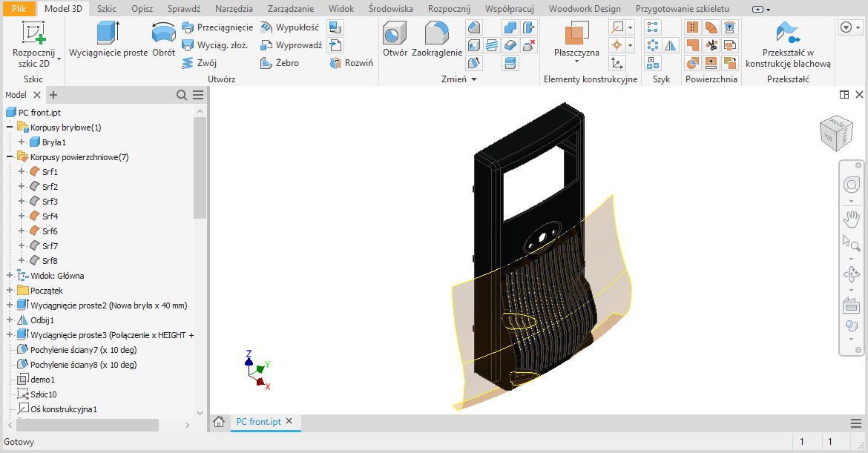This screenshot has height=453, width=868.
Task: Collapse the Korpusy powierzchniowe(7) node
Action: pyautogui.click(x=10, y=157)
